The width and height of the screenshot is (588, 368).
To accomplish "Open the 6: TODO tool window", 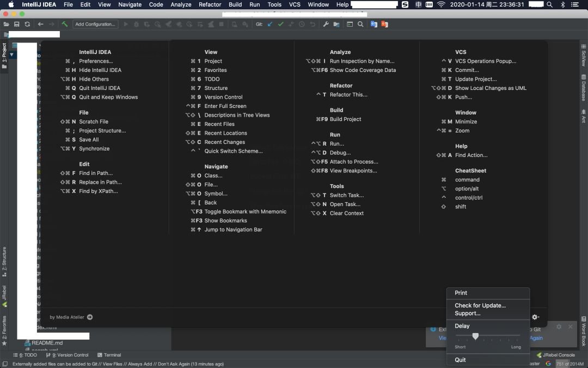I will click(x=25, y=355).
